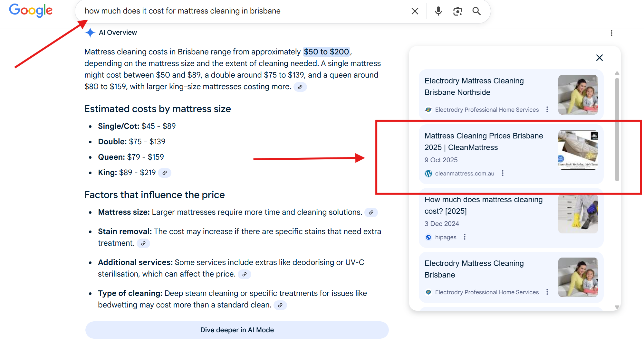Open the citation link chip after '$80 to $159'
644x349 pixels.
tap(300, 87)
